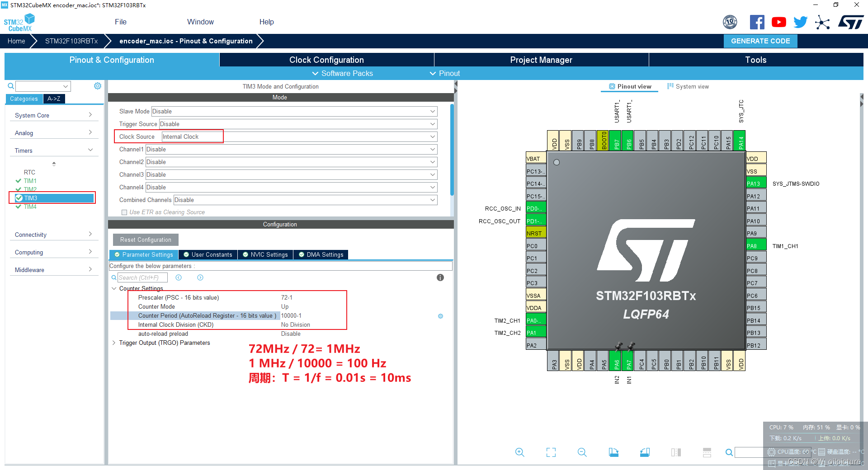Go to next parameter search result
The image size is (868, 470).
(200, 277)
